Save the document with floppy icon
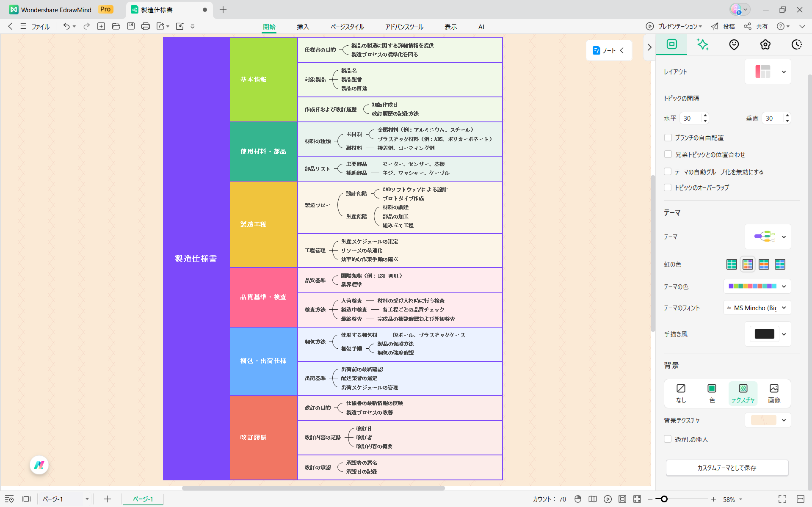This screenshot has width=812, height=507. tap(131, 26)
